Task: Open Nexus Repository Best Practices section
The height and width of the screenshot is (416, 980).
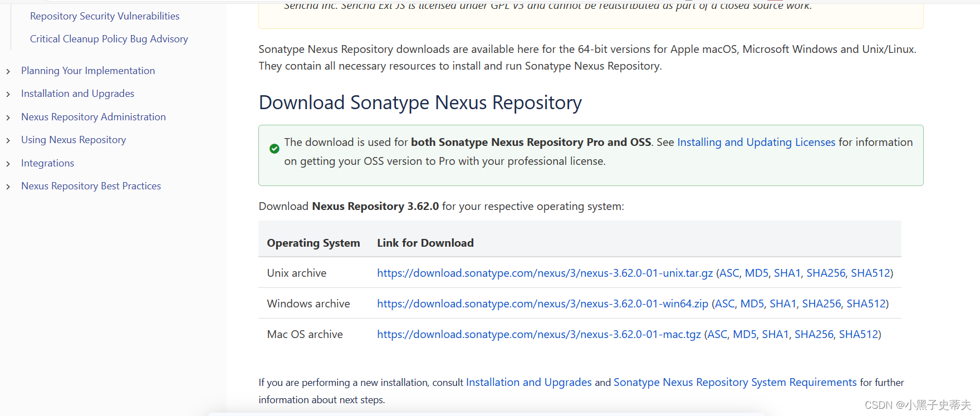Action: pyautogui.click(x=91, y=186)
